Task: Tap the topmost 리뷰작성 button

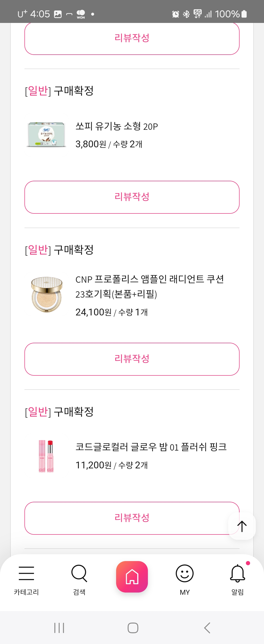Action: [132, 38]
